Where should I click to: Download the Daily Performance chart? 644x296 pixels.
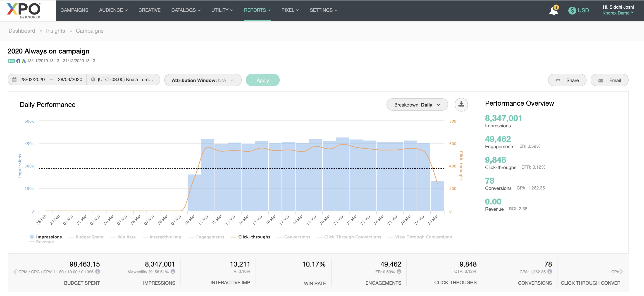[461, 104]
